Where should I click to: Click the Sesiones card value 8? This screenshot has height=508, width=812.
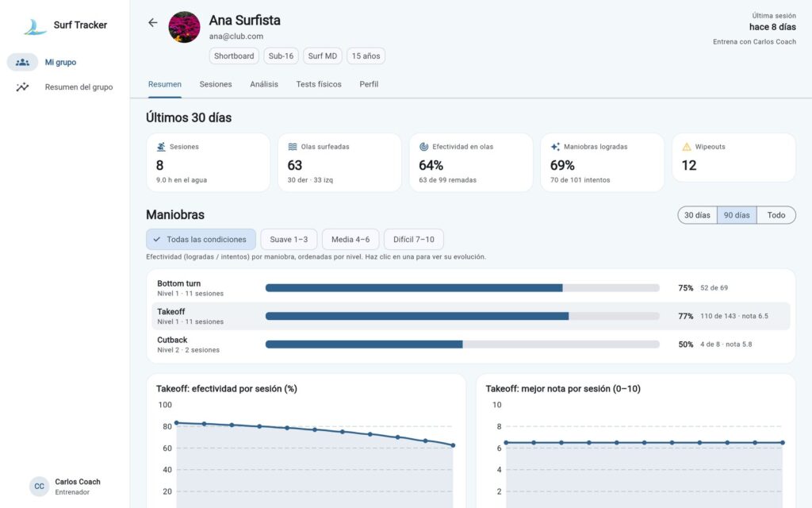[159, 165]
